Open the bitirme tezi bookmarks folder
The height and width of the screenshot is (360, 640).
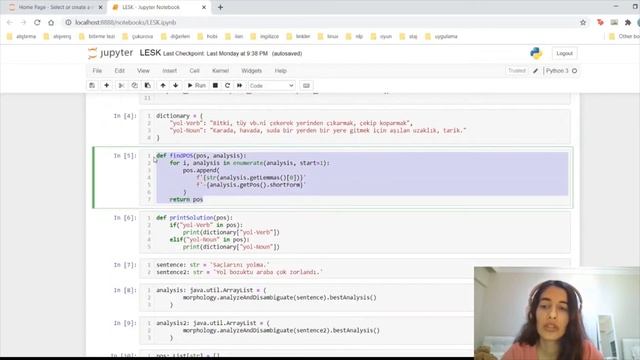point(97,36)
